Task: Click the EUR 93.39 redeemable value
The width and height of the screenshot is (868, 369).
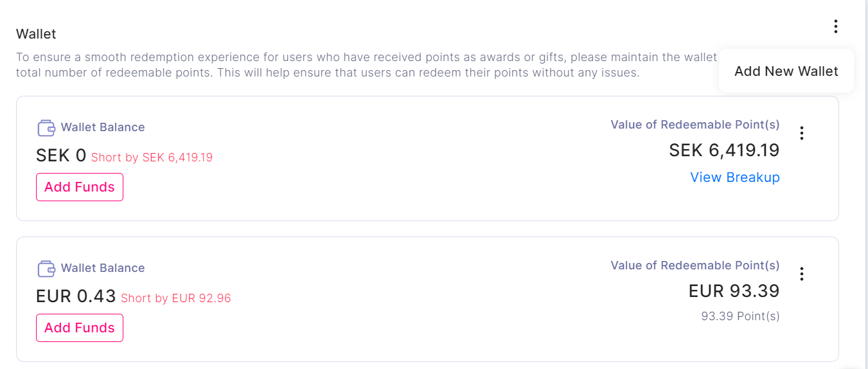Action: point(734,291)
